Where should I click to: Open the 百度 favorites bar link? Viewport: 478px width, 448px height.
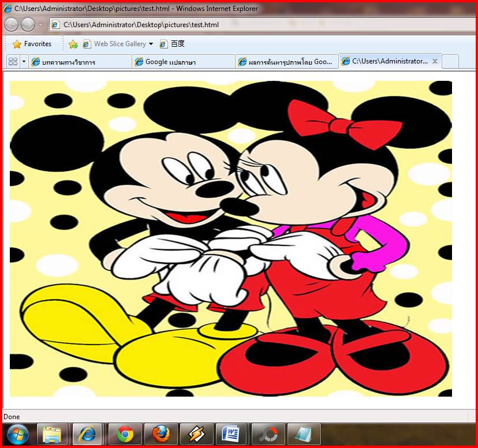pos(172,44)
